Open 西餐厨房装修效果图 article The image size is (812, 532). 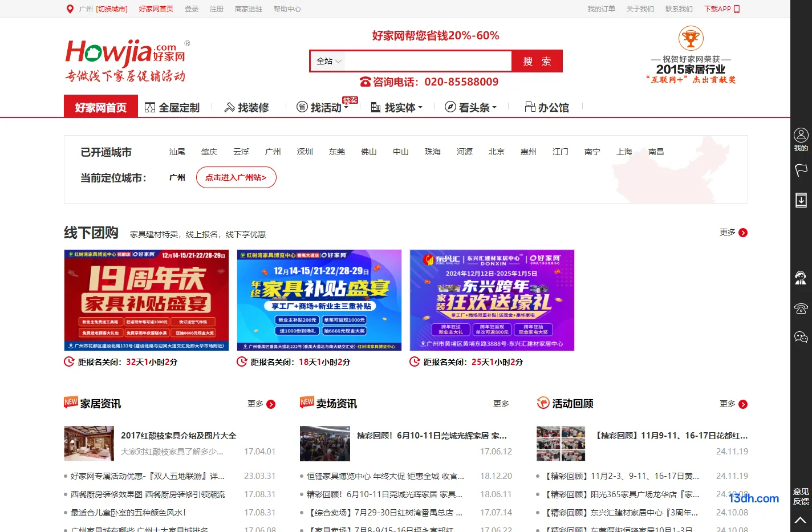[x=148, y=494]
